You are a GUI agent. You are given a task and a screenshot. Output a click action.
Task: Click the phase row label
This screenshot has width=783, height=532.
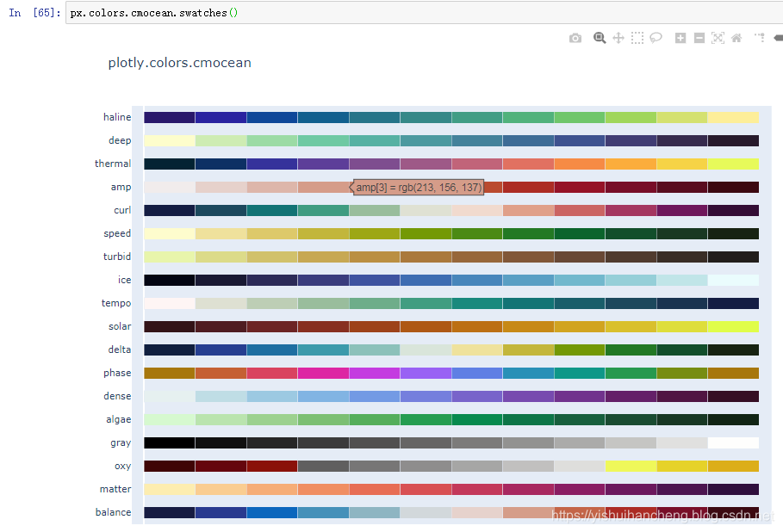click(x=117, y=374)
